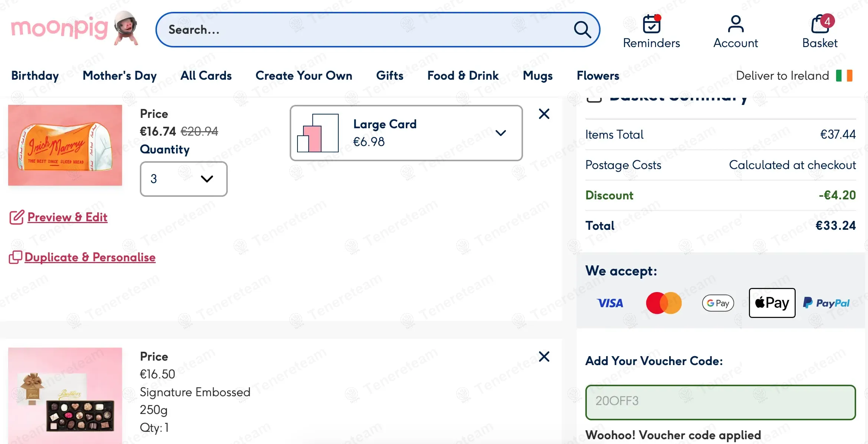Click the search magnifier icon
868x444 pixels.
coord(582,30)
